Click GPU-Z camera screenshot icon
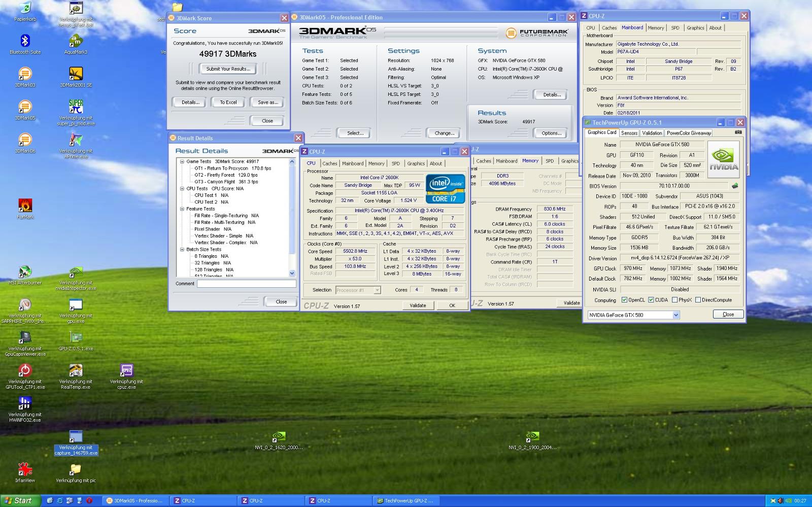812x507 pixels. pyautogui.click(x=738, y=132)
